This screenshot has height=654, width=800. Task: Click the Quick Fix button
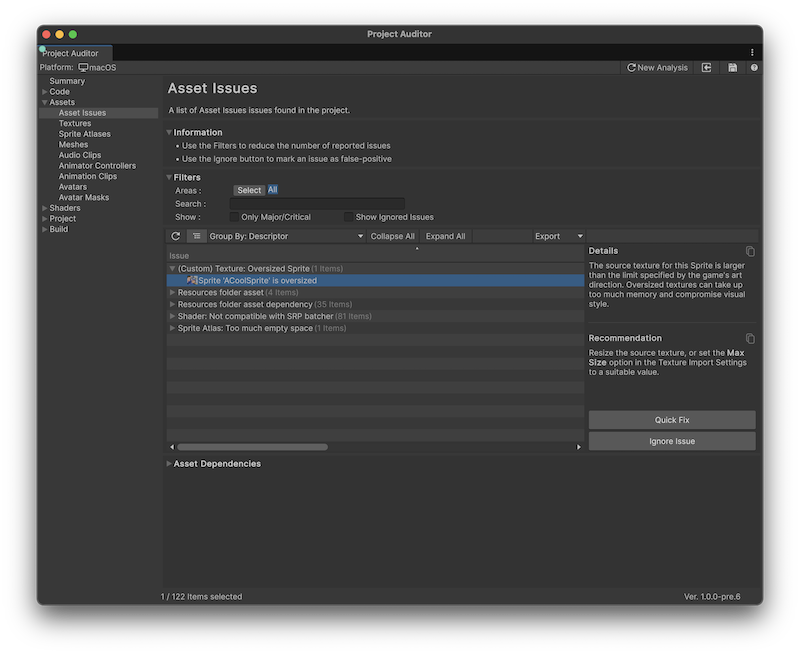click(671, 420)
